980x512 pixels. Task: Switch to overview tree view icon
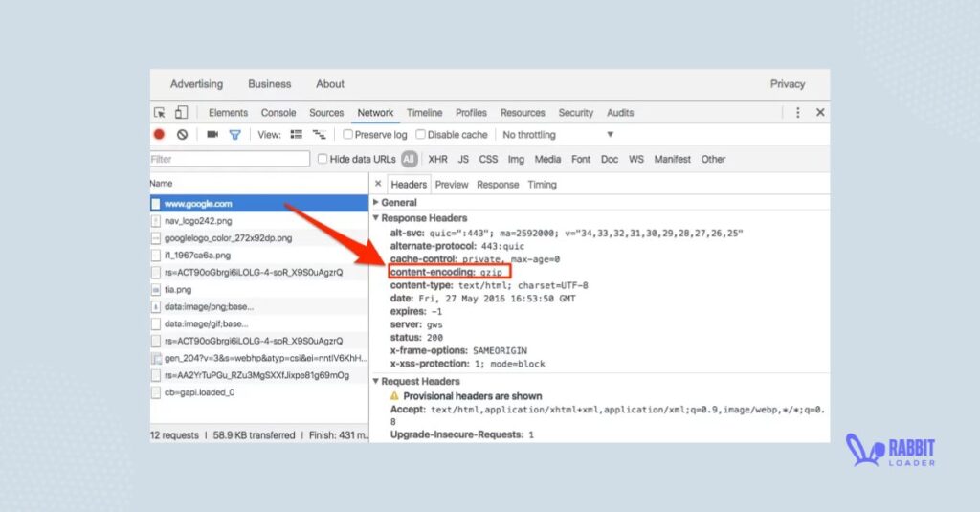coord(320,134)
